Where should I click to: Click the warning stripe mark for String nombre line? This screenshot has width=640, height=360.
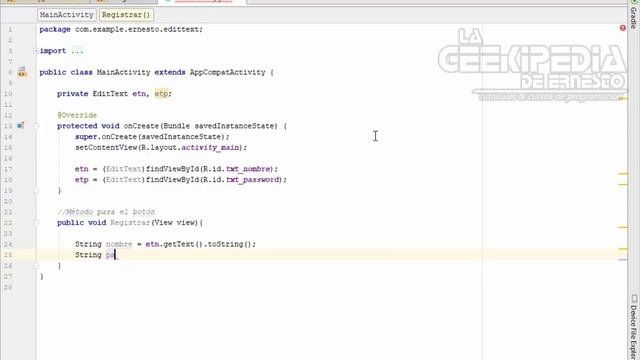point(623,249)
